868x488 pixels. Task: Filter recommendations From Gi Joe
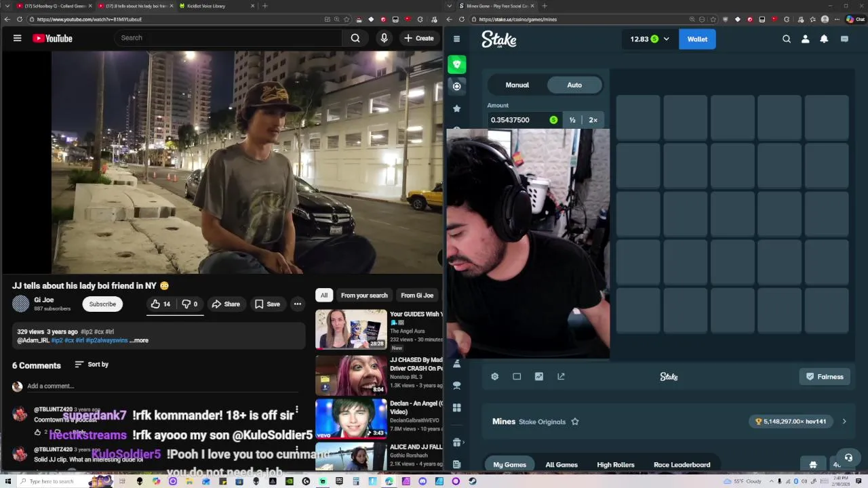(x=417, y=296)
